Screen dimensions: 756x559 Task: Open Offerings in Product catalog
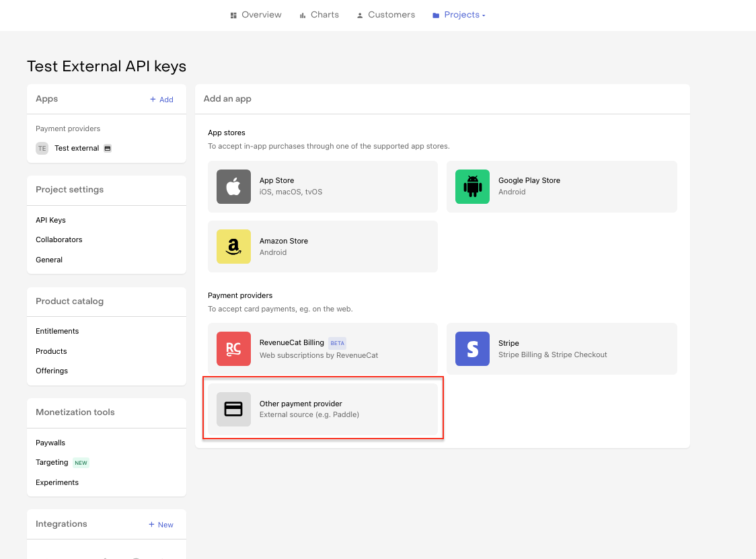pyautogui.click(x=52, y=371)
